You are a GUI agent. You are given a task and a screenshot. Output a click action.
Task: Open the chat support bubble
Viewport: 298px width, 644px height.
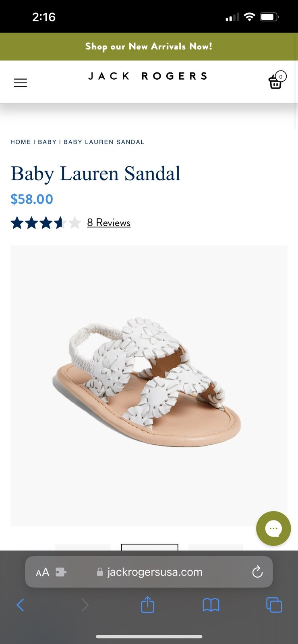pyautogui.click(x=273, y=528)
